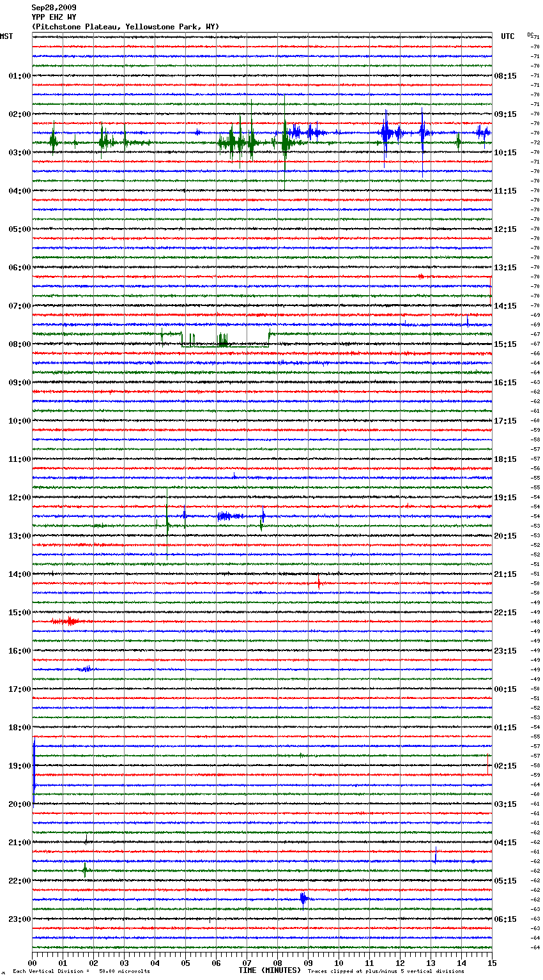The image size is (543, 980).
Task: Select the 07:00 MST row label
Action: coord(19,306)
